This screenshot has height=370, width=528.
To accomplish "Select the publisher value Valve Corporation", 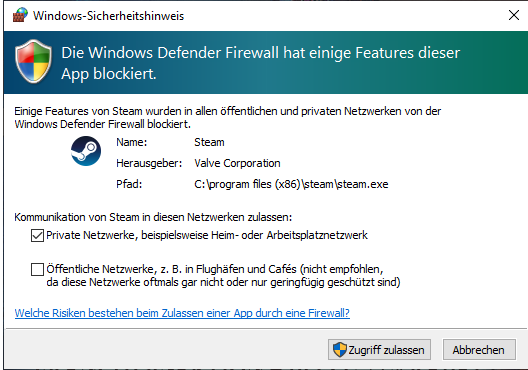I will click(x=237, y=163).
